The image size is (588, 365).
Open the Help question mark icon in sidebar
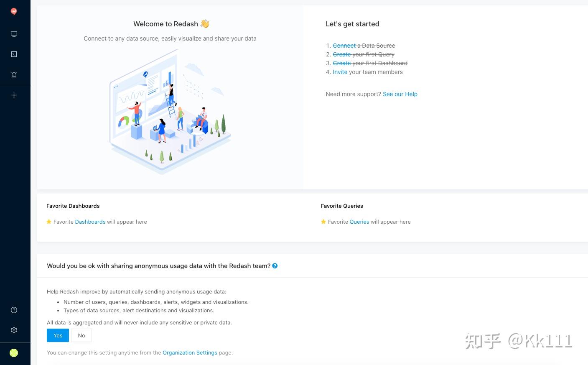pos(14,310)
